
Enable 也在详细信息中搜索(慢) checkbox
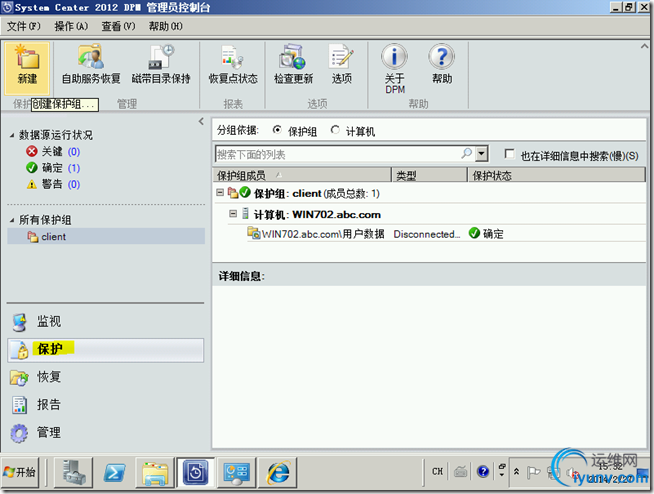click(509, 154)
